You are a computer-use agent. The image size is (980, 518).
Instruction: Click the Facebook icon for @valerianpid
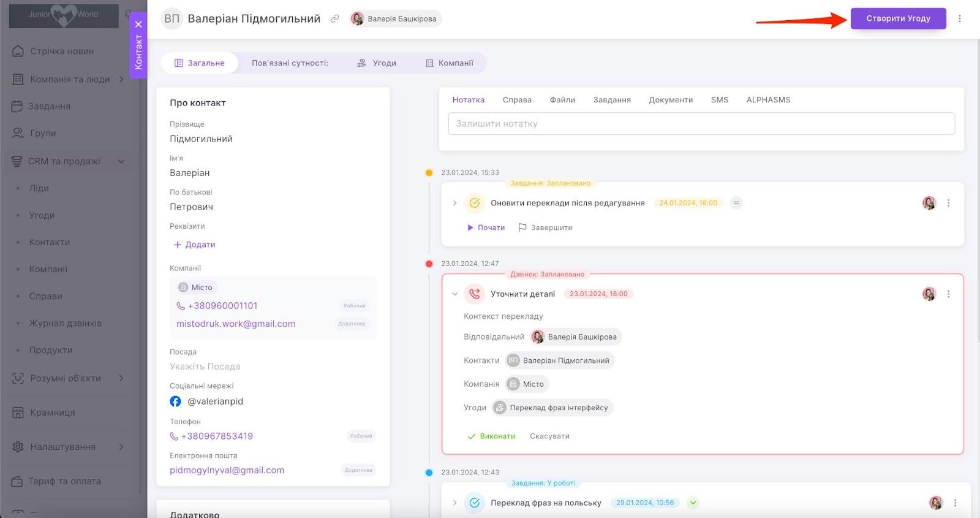[x=176, y=402]
